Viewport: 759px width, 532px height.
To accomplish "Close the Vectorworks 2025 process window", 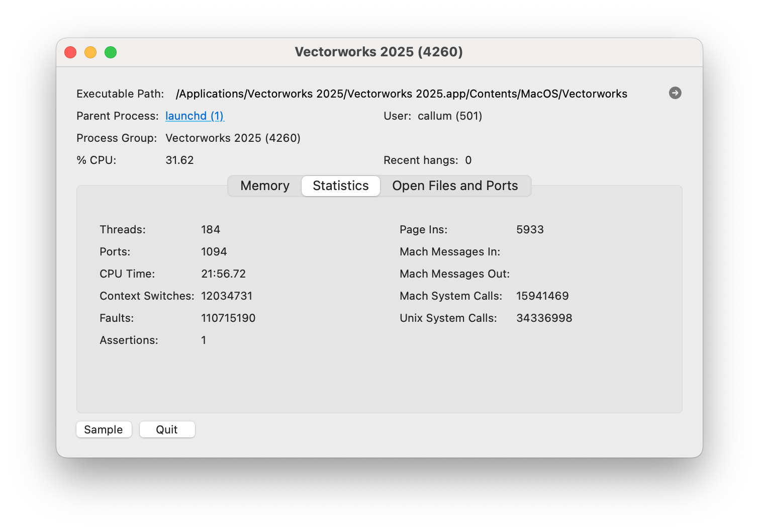I will [x=70, y=52].
